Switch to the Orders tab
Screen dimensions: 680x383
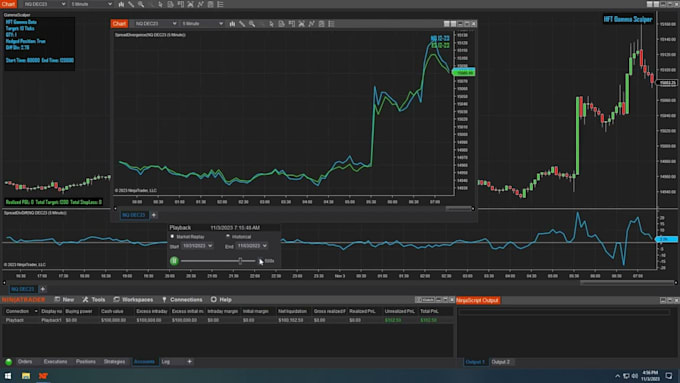[25, 362]
